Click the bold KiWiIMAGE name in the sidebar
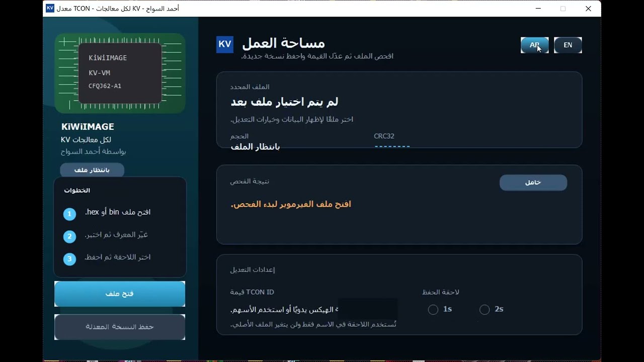 (x=88, y=127)
